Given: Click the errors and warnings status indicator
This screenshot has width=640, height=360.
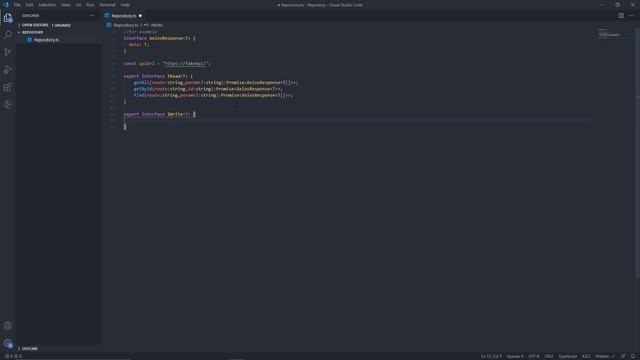Looking at the screenshot, I should point(13,356).
